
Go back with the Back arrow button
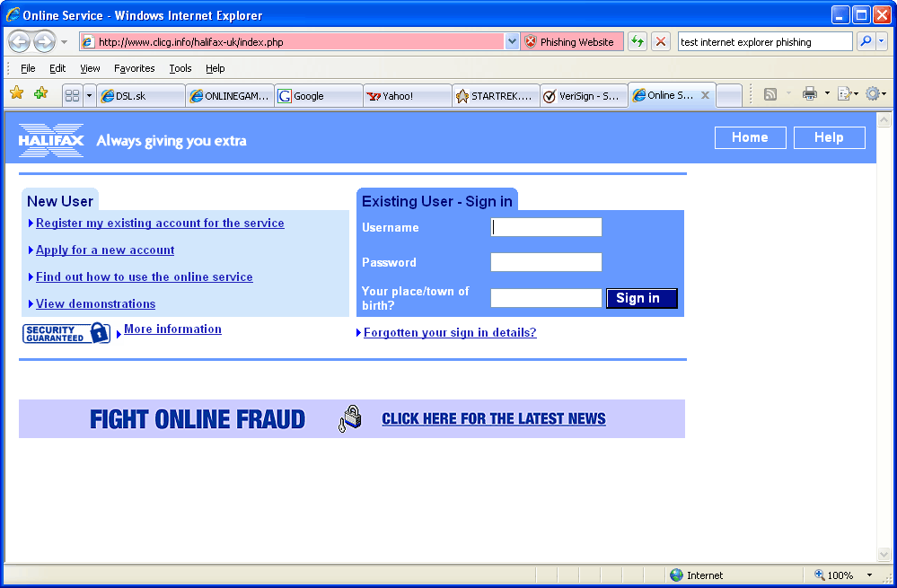pos(19,42)
